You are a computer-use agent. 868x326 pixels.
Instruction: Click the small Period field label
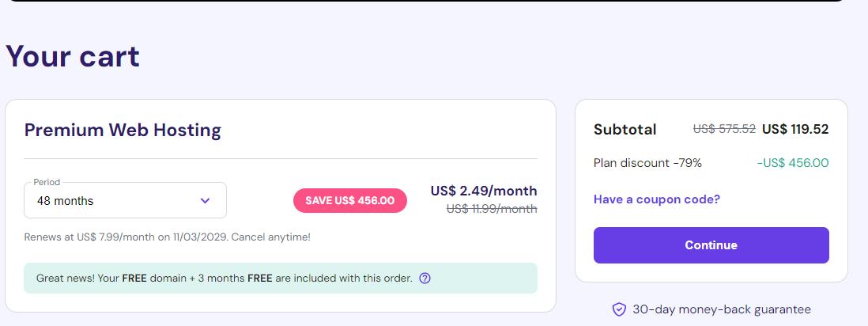click(x=47, y=182)
